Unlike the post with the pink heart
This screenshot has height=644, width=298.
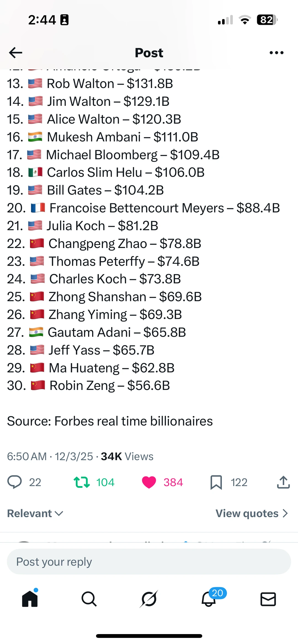(x=149, y=483)
